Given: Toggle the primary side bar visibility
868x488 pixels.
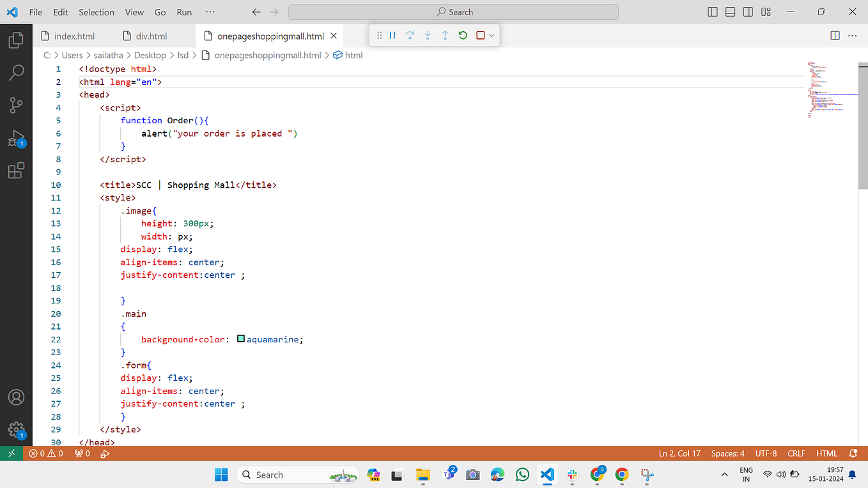Looking at the screenshot, I should pos(712,11).
